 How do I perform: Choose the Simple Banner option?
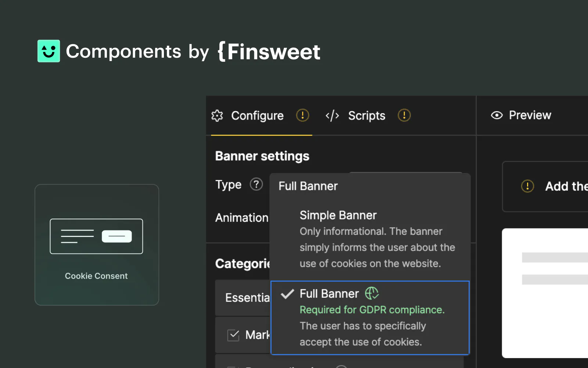[370, 239]
